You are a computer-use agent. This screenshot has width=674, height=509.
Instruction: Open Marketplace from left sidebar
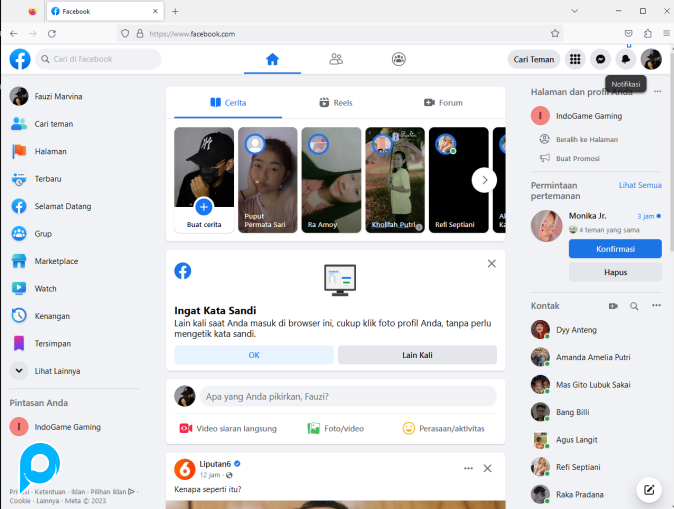pyautogui.click(x=57, y=261)
